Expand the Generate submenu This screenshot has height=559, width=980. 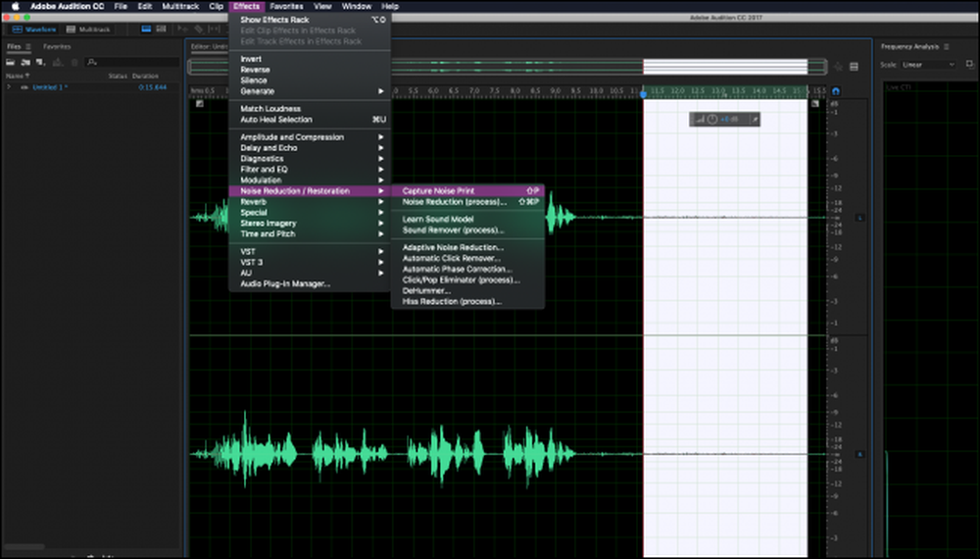click(310, 90)
